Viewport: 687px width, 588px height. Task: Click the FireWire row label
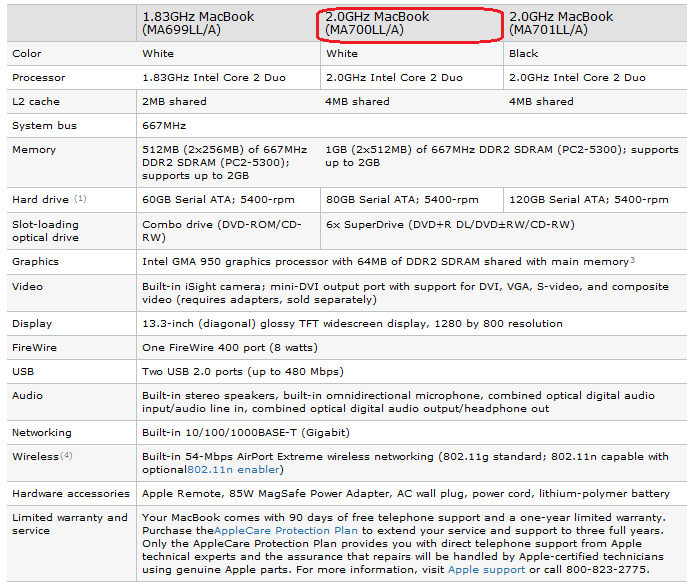pos(34,348)
